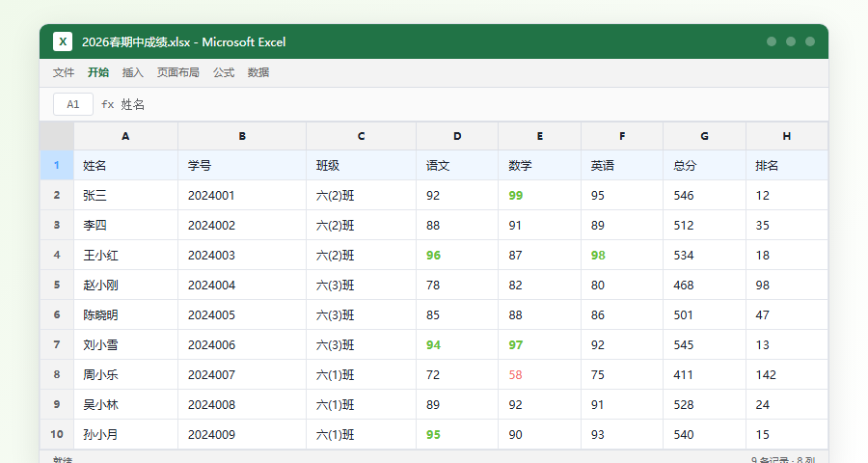
Task: Click 王小红's green English score 98
Action: (622, 255)
